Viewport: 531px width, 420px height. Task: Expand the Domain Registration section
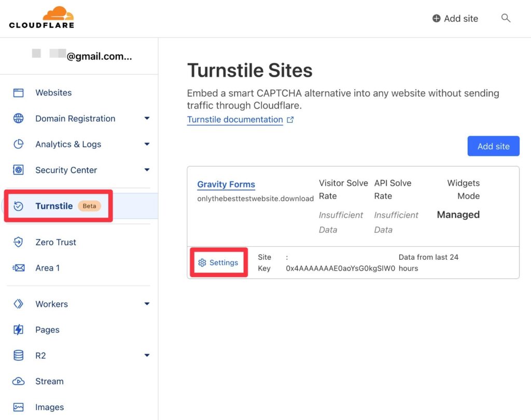[147, 118]
